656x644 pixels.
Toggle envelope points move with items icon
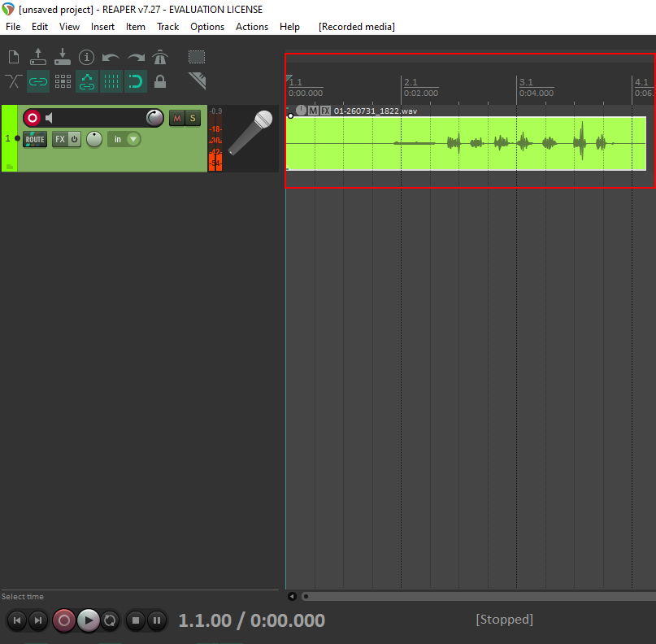tap(87, 81)
